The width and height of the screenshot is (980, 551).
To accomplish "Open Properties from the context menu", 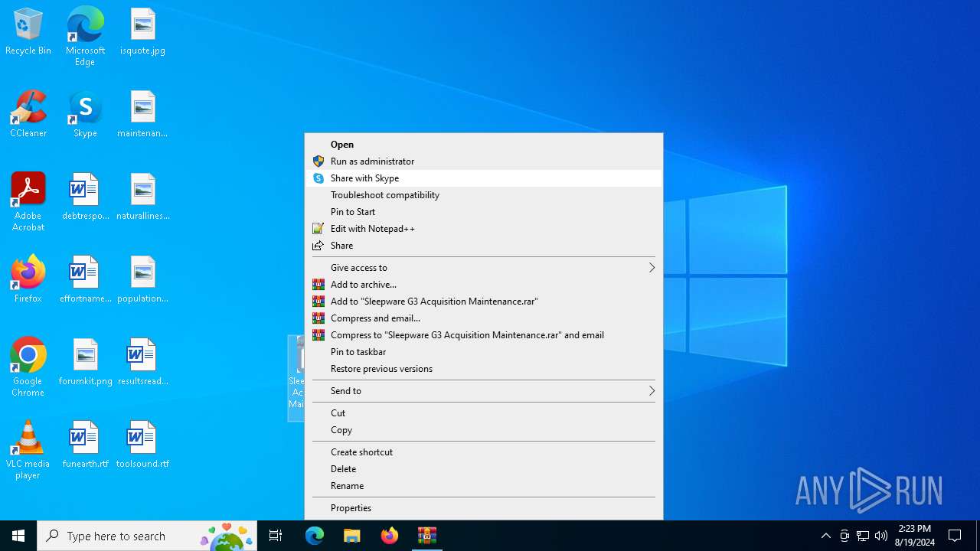I will click(x=484, y=508).
